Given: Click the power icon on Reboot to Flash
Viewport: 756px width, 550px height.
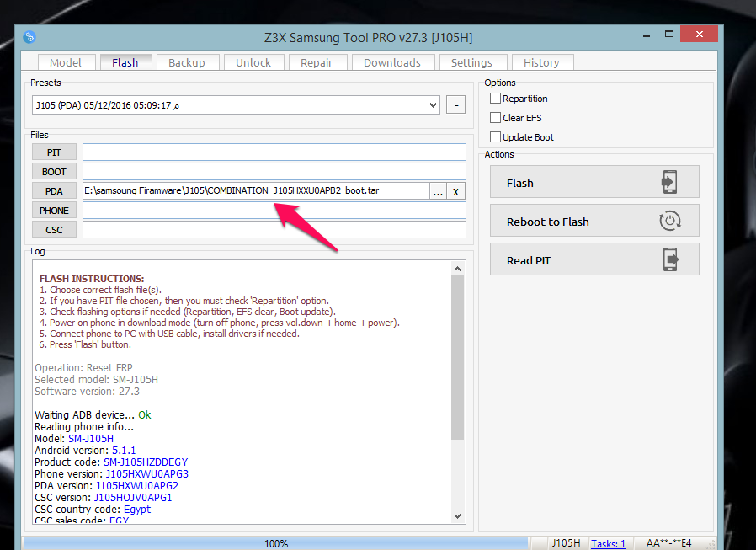Looking at the screenshot, I should pos(669,221).
